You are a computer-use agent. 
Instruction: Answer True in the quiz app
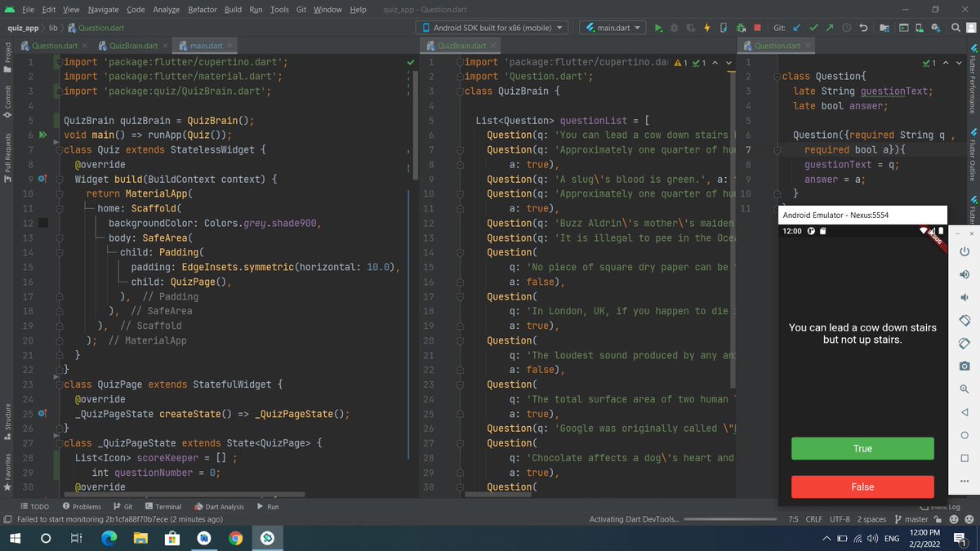(x=862, y=448)
